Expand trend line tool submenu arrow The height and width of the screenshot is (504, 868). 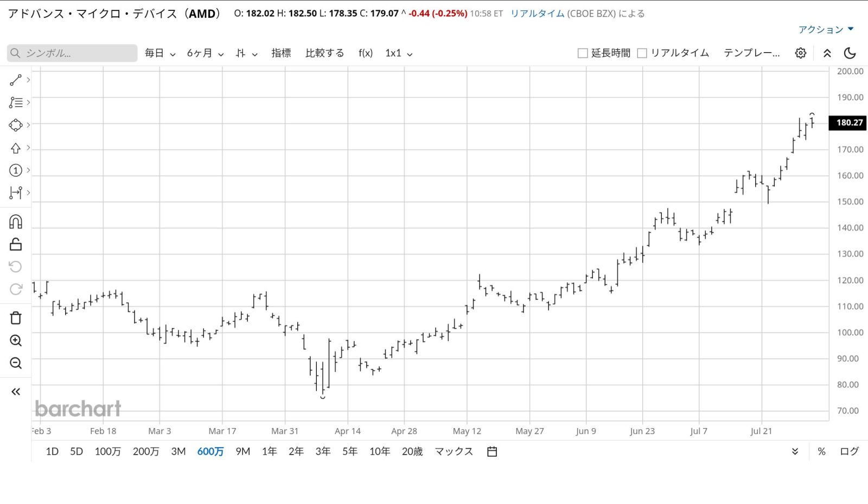(x=28, y=80)
